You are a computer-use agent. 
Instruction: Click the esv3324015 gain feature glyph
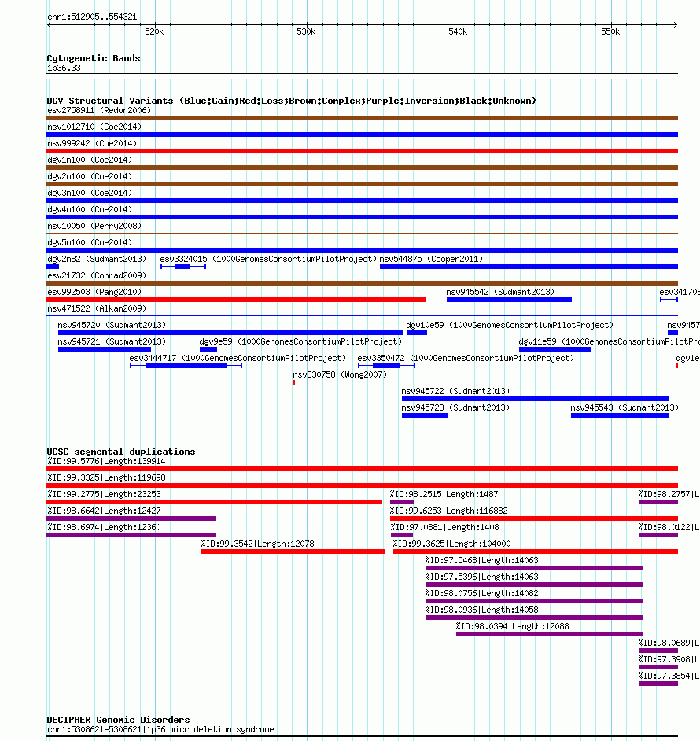coord(183,267)
